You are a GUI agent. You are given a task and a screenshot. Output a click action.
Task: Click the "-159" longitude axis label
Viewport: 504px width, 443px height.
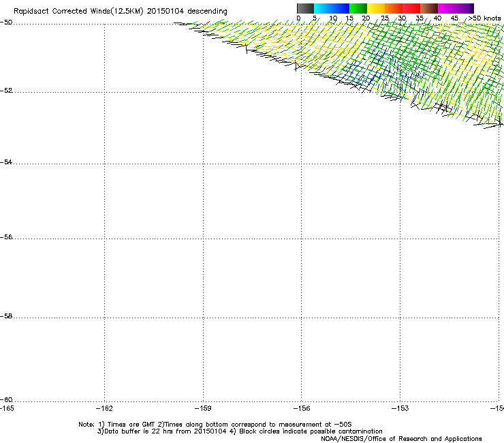[203, 408]
